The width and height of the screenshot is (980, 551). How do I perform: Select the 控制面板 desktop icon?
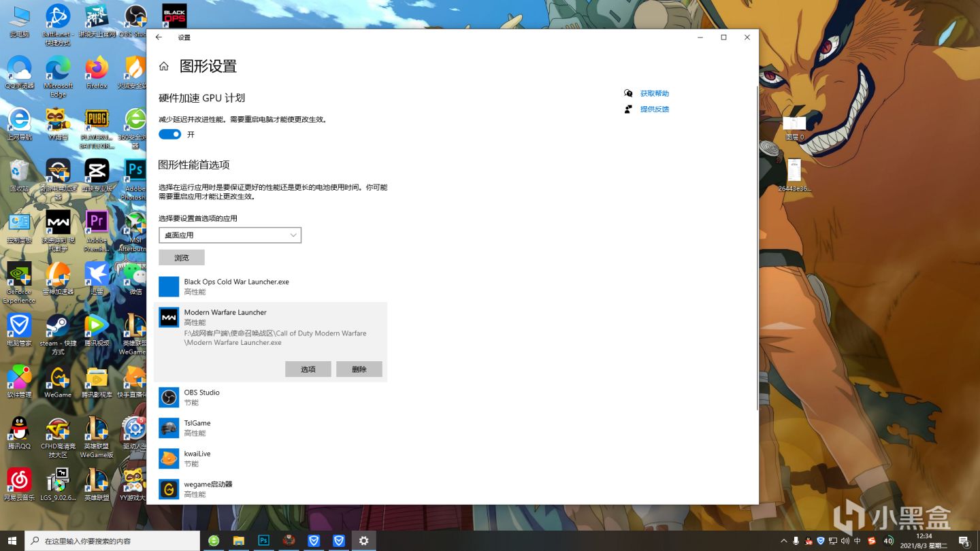pyautogui.click(x=19, y=228)
